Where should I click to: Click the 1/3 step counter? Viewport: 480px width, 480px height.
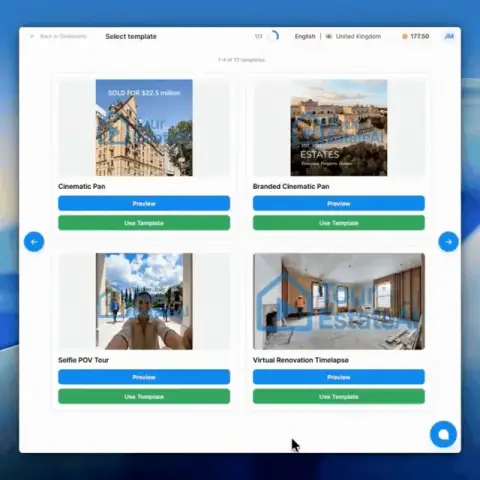point(259,36)
